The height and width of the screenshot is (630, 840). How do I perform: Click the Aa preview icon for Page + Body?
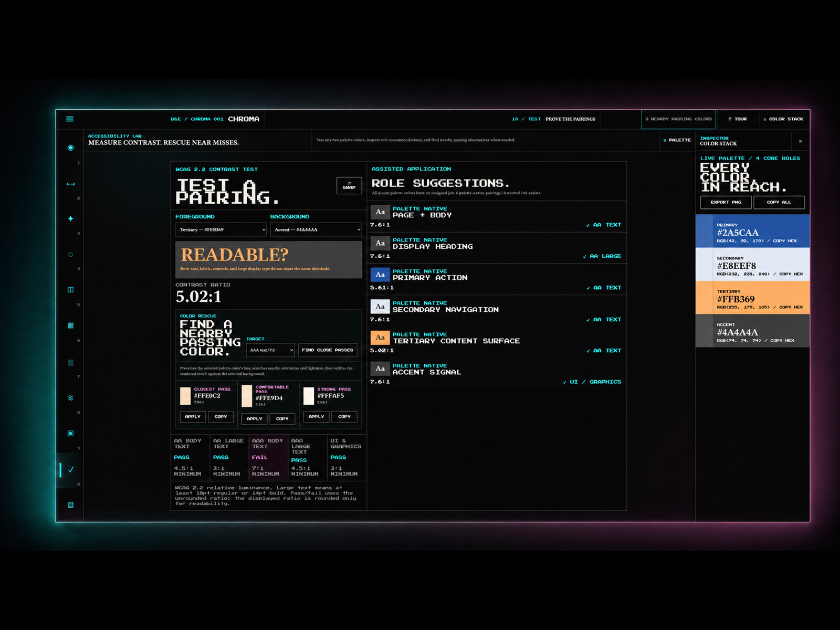coord(380,212)
